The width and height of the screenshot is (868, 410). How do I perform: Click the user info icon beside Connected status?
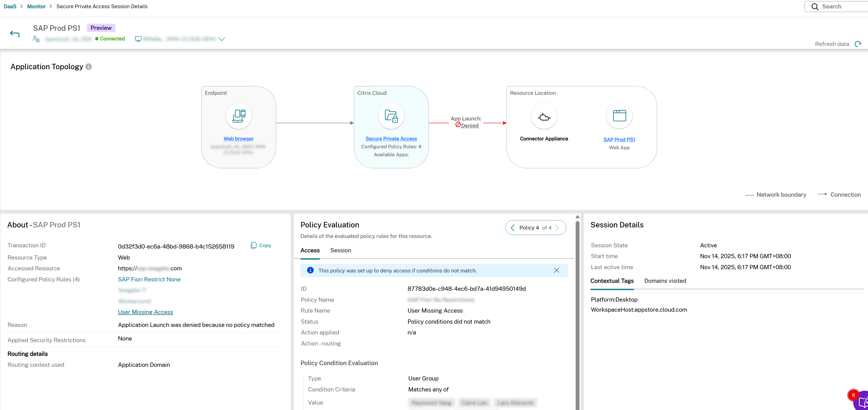click(36, 38)
